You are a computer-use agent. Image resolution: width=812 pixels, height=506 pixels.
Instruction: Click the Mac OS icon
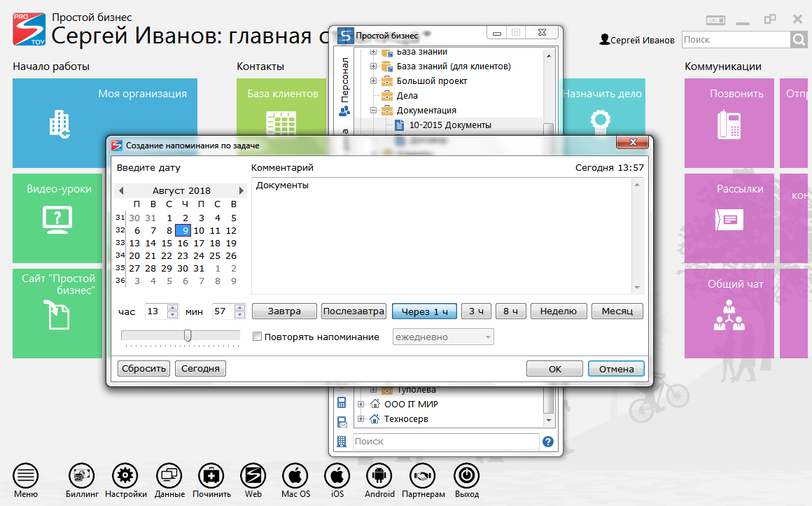pos(295,475)
